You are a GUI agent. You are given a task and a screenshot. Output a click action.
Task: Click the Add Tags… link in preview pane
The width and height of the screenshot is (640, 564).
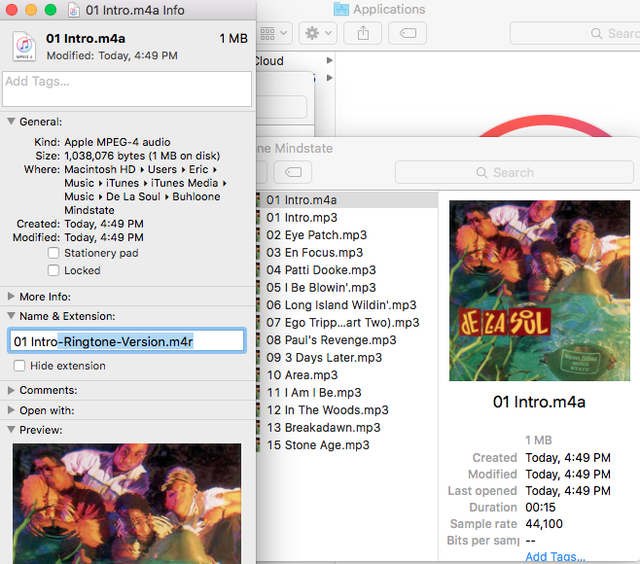tap(555, 557)
